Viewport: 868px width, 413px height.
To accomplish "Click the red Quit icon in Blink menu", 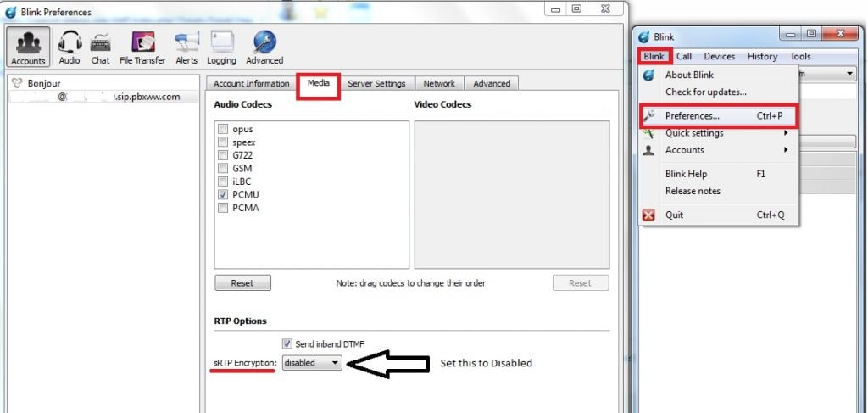I will tap(648, 215).
